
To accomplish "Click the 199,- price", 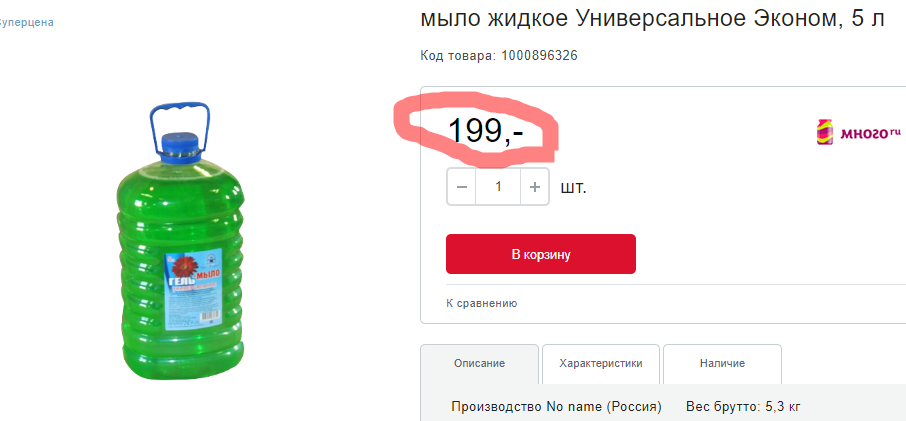I will point(484,131).
